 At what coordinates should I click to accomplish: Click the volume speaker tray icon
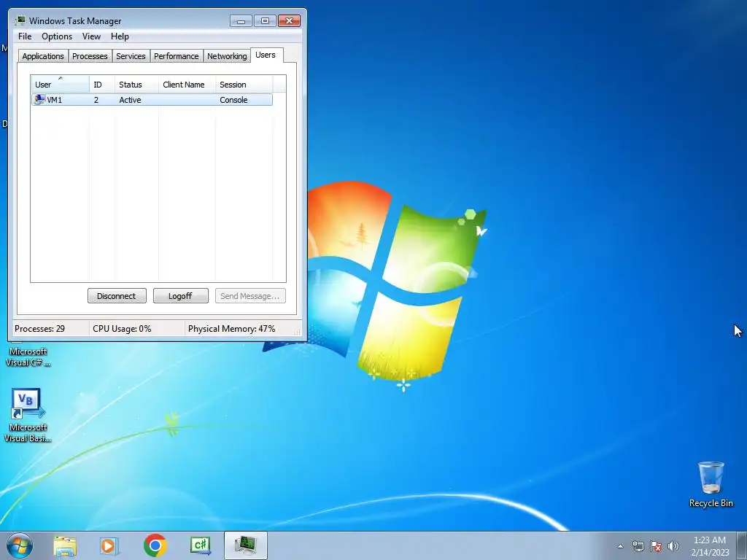tap(673, 547)
